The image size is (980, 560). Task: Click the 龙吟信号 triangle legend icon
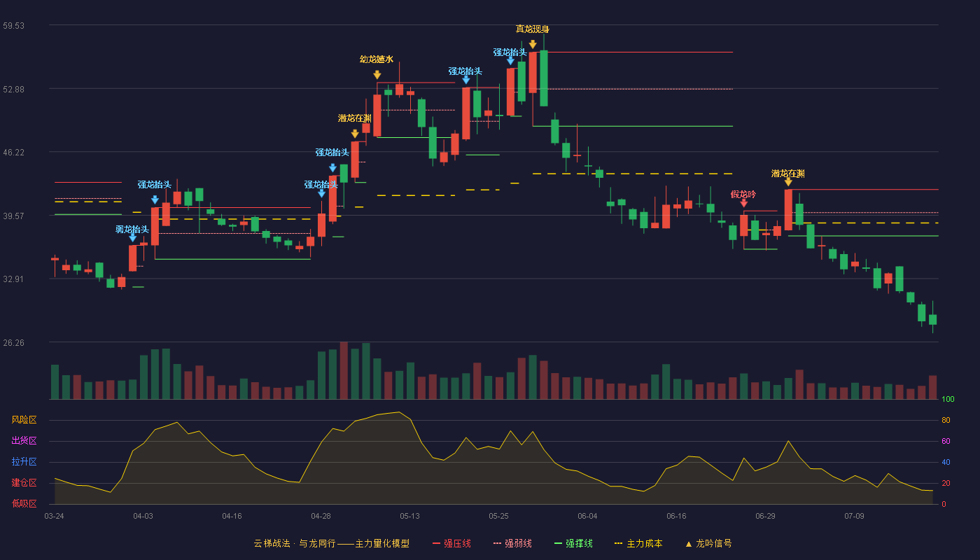point(689,543)
